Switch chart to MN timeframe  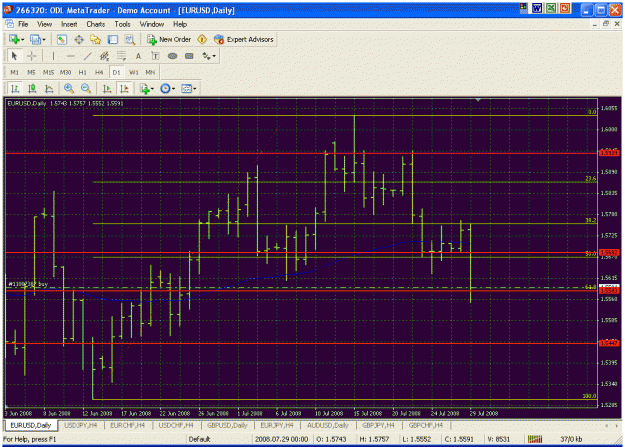point(150,72)
